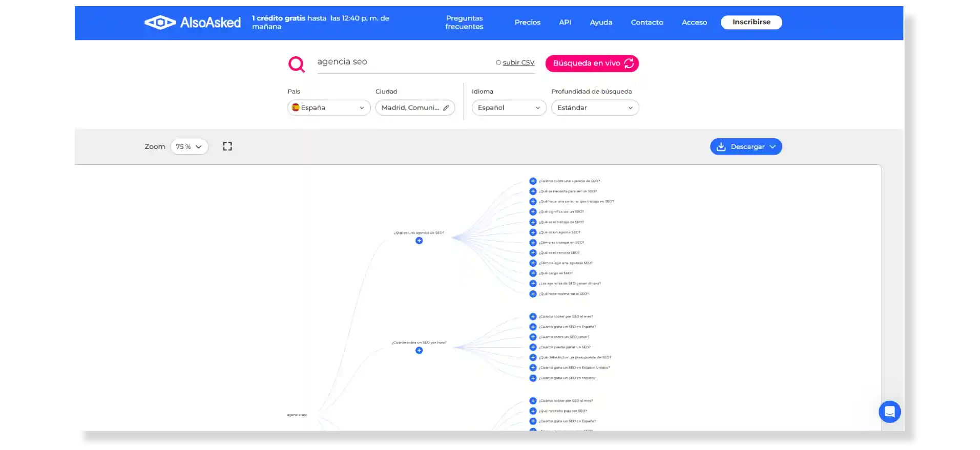980x450 pixels.
Task: Change the Zoom level from 75 %
Action: coord(189,147)
